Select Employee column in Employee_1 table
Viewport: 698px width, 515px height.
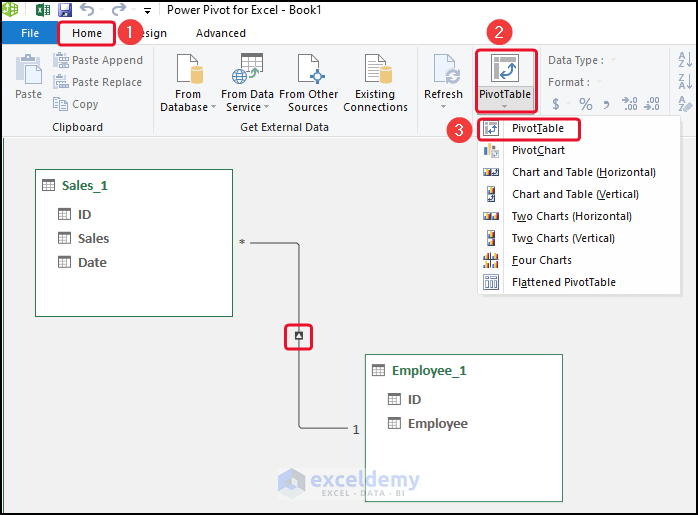(428, 424)
